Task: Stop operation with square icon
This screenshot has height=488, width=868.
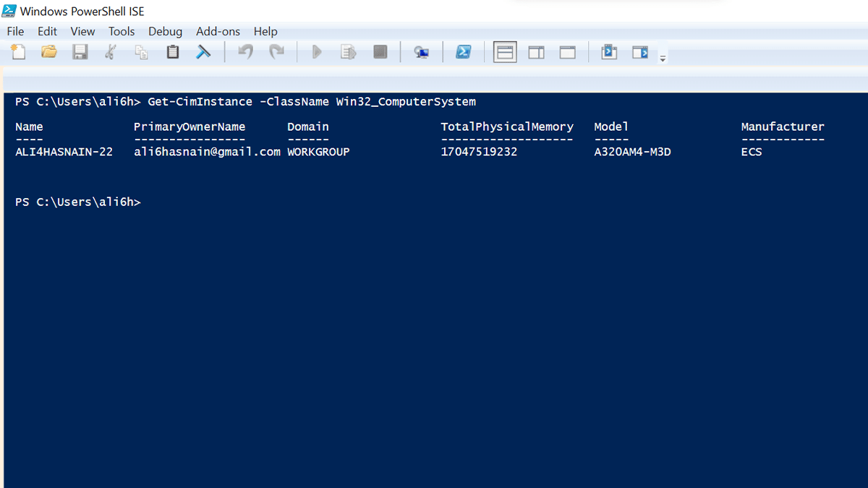Action: point(380,52)
